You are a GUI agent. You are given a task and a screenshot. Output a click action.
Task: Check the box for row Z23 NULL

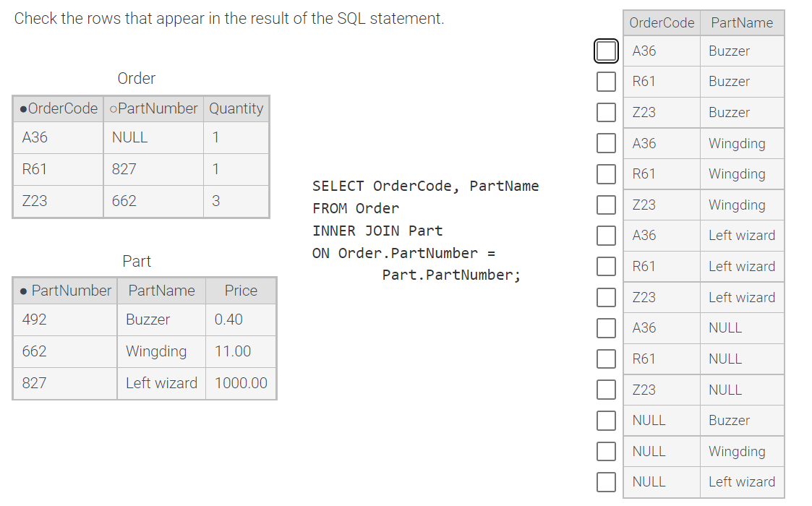point(606,390)
